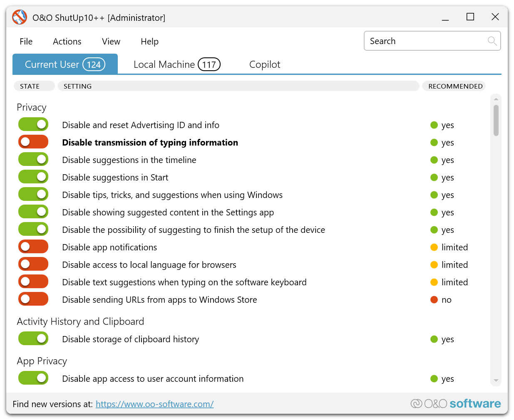Switch to the Local Machine tab
The height and width of the screenshot is (420, 514).
(176, 64)
